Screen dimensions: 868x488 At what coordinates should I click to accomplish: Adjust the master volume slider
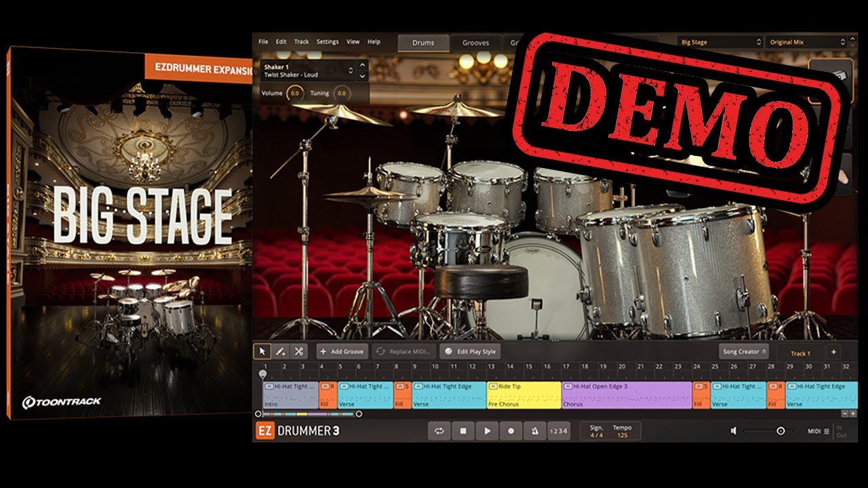[x=768, y=431]
